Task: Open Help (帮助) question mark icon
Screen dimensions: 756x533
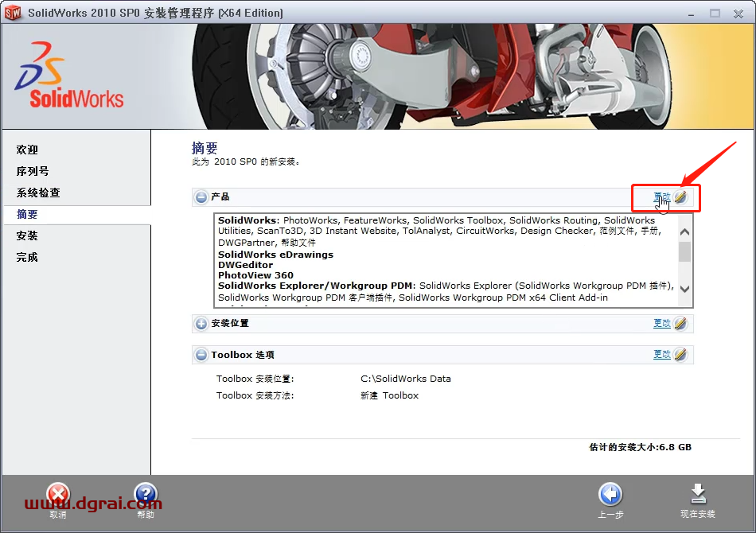Action: point(146,494)
